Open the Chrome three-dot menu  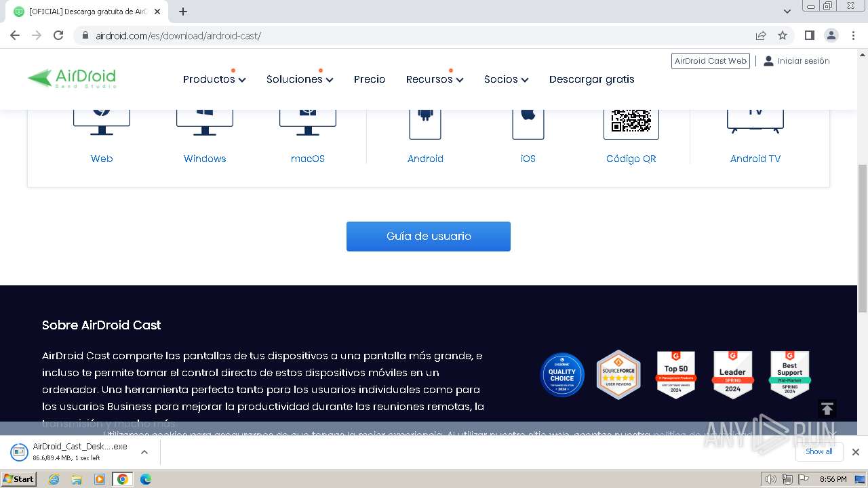tap(852, 35)
